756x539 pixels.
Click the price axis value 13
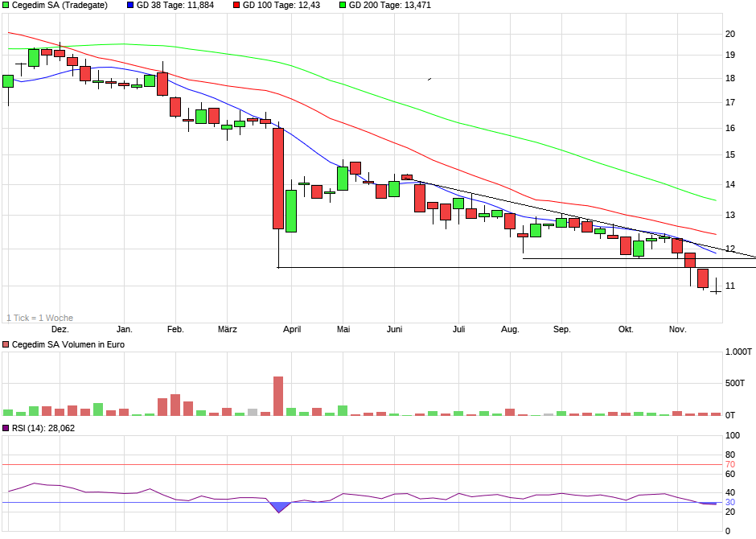[x=730, y=215]
